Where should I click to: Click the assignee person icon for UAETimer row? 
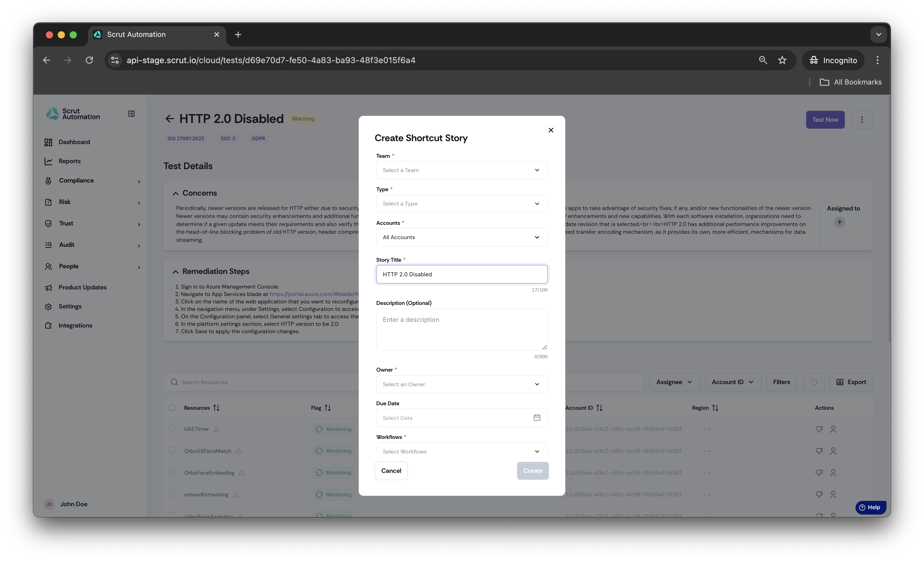(833, 429)
